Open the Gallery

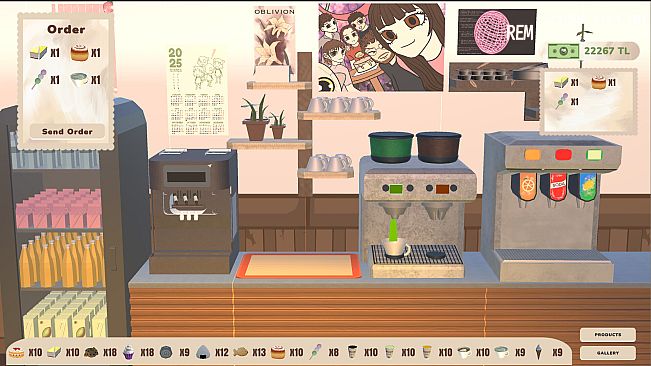tap(608, 353)
